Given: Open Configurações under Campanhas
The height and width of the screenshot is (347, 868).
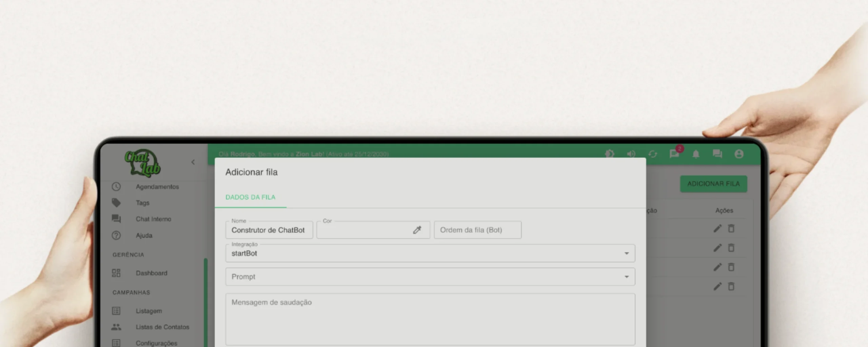Looking at the screenshot, I should (156, 343).
